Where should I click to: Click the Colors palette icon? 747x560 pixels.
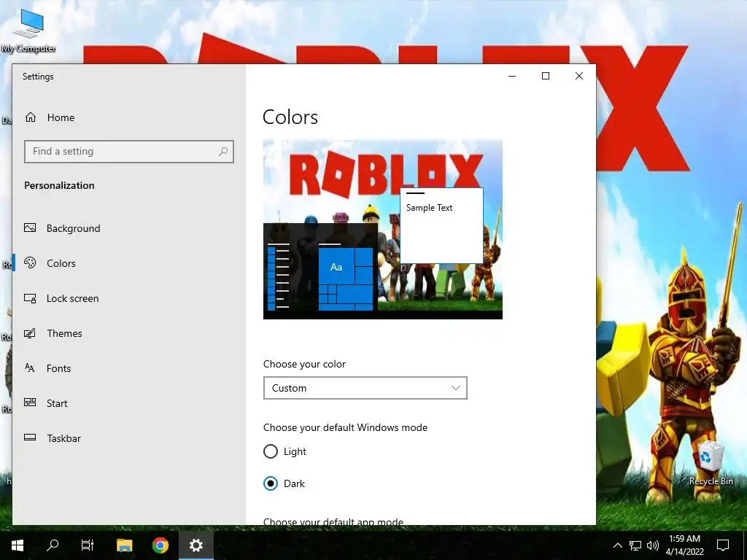pyautogui.click(x=30, y=262)
